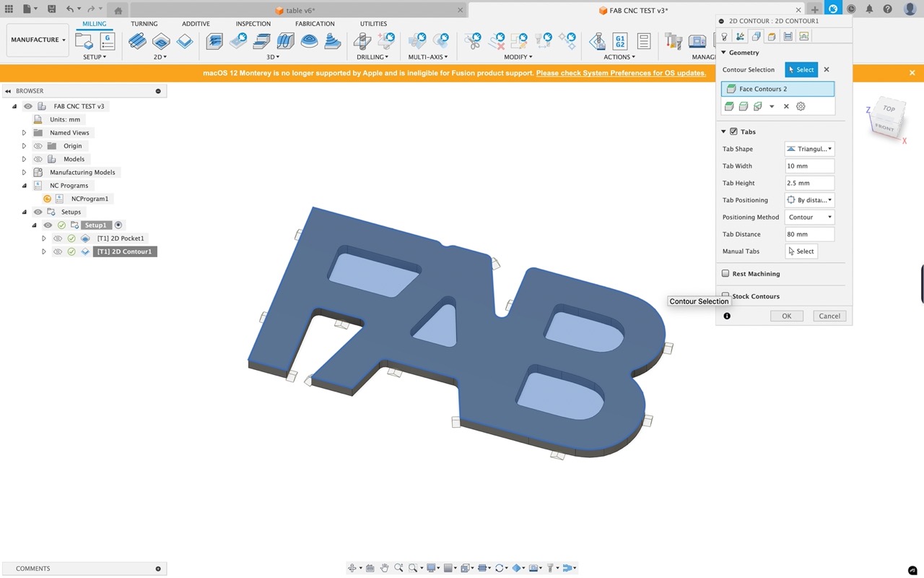Image resolution: width=924 pixels, height=578 pixels.
Task: Select the 3D Parallel toolpath icon
Action: [285, 41]
